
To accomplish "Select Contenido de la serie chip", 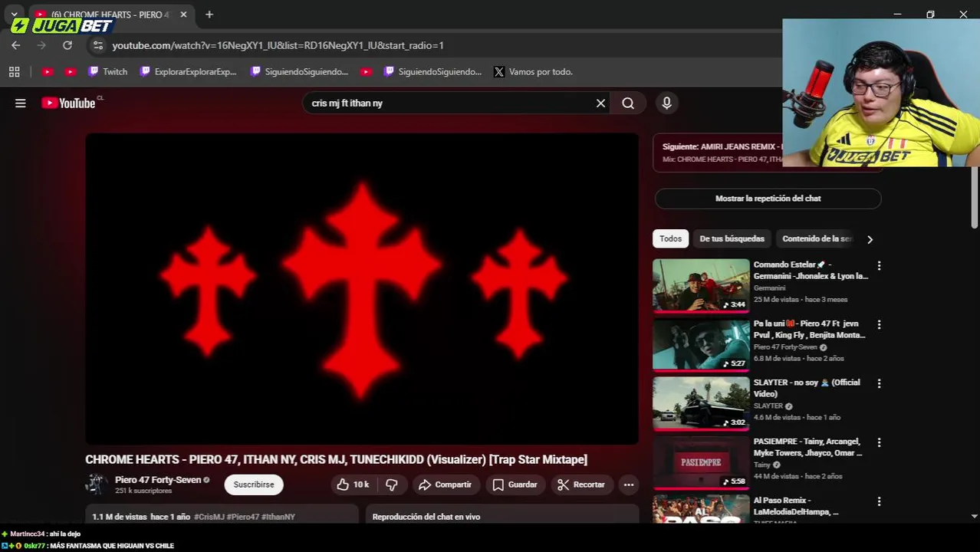I will (x=817, y=238).
